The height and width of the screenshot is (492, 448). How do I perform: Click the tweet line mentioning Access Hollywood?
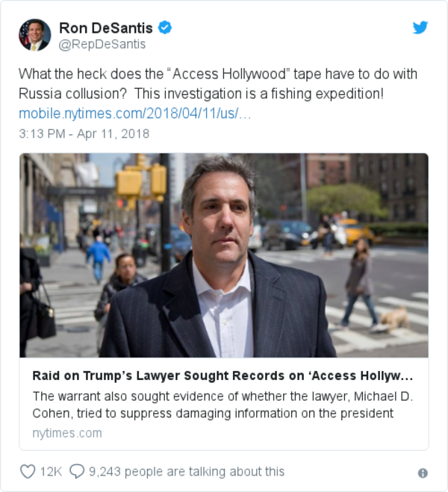(x=218, y=75)
